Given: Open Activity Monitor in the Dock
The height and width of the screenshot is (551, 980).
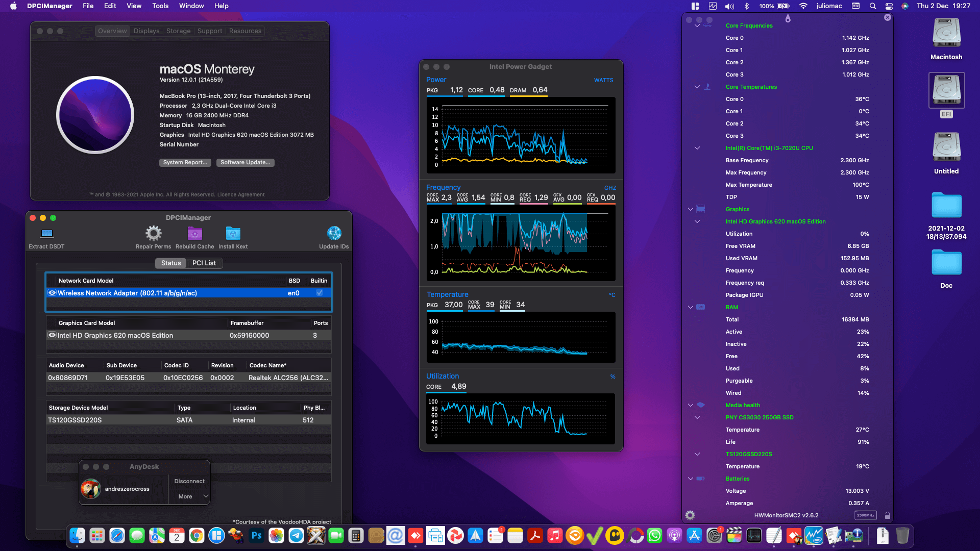Looking at the screenshot, I should [x=754, y=536].
